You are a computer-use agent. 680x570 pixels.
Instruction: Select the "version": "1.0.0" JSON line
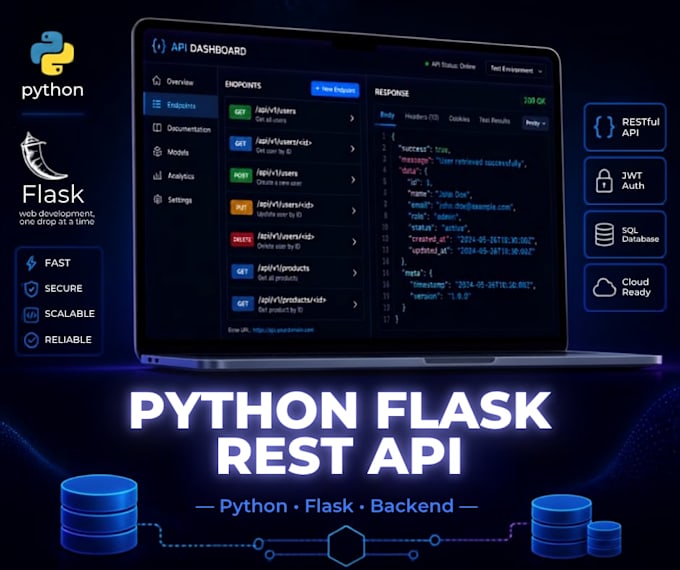(440, 296)
